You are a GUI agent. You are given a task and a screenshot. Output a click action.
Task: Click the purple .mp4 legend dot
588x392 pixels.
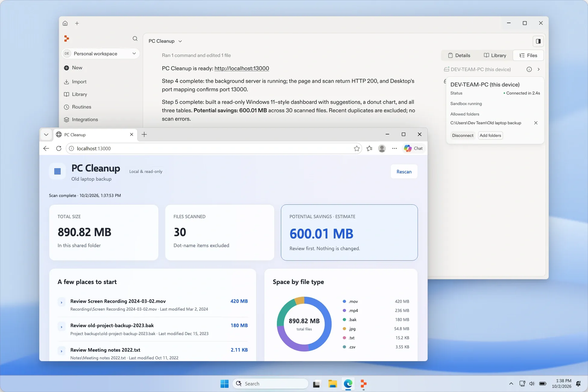(x=344, y=310)
